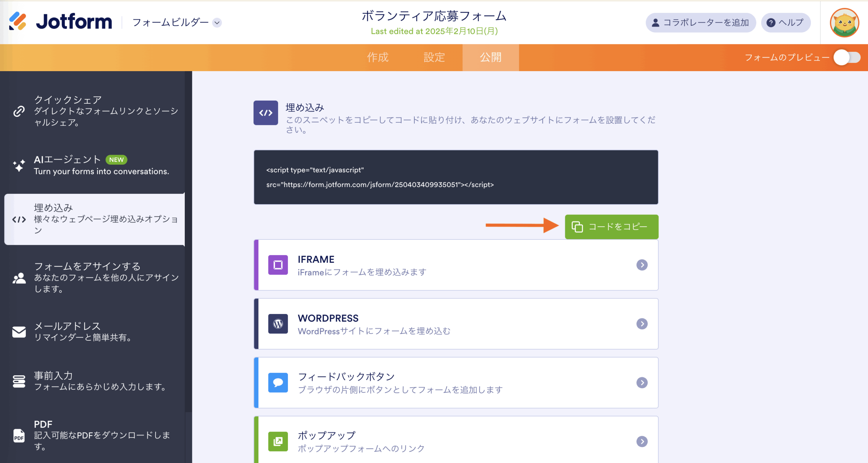Toggle the form preview switch
Image resolution: width=868 pixels, height=463 pixels.
(x=847, y=58)
